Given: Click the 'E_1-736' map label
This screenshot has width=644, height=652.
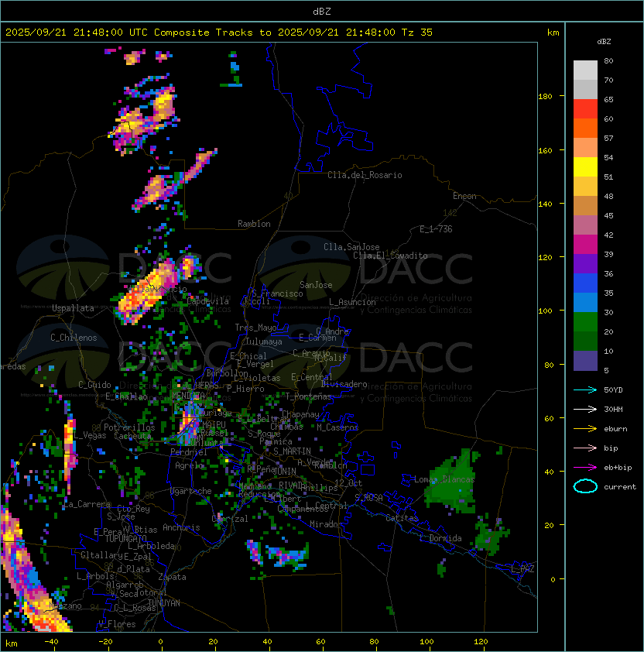Looking at the screenshot, I should coord(436,229).
